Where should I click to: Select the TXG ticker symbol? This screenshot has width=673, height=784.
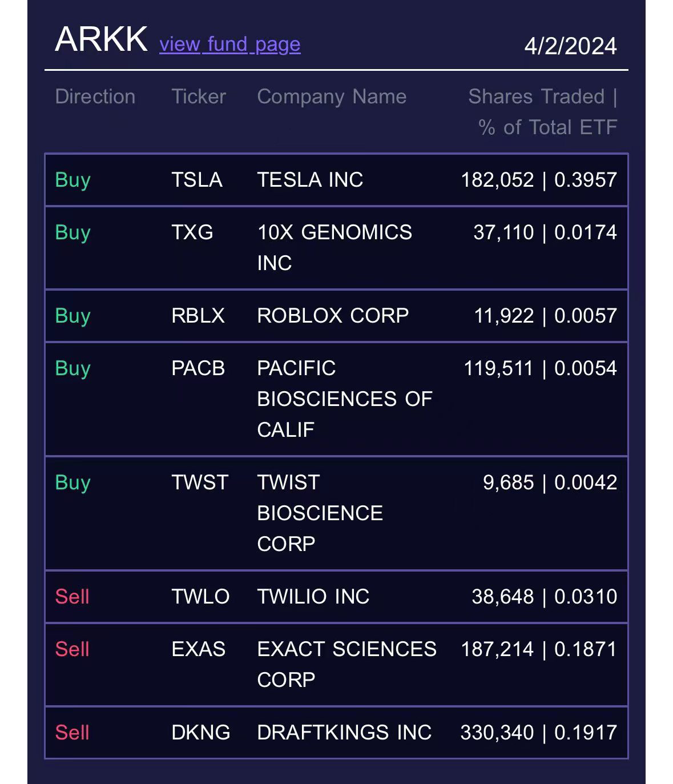click(x=192, y=232)
